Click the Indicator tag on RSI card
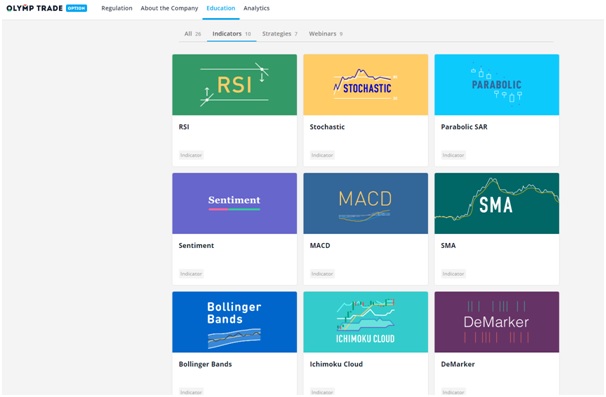The height and width of the screenshot is (397, 606). 191,155
